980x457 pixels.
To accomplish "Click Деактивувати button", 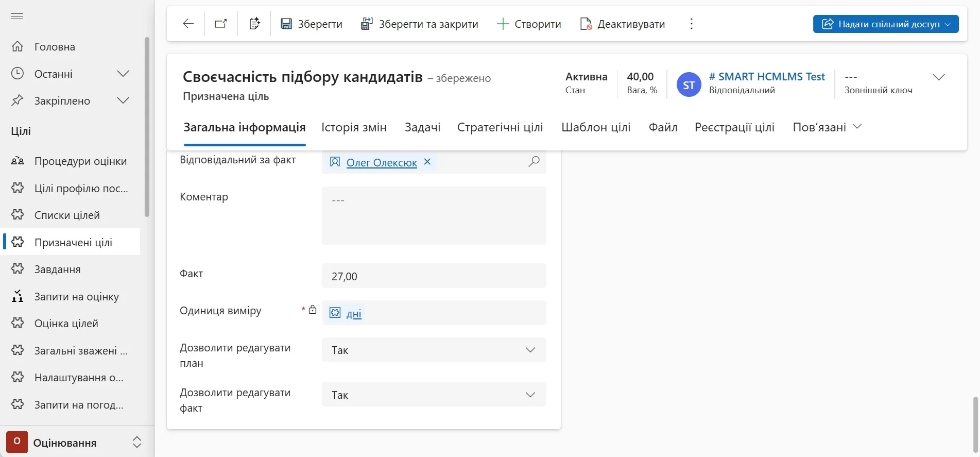I will [622, 24].
